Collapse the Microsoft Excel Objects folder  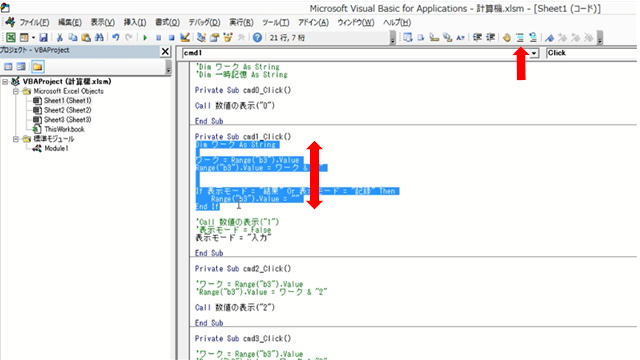16,91
